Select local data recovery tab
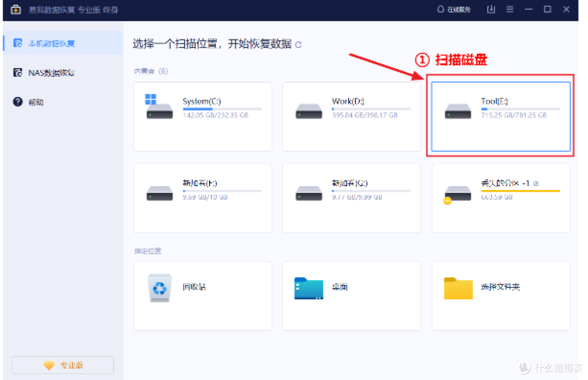588x380 pixels. click(63, 43)
